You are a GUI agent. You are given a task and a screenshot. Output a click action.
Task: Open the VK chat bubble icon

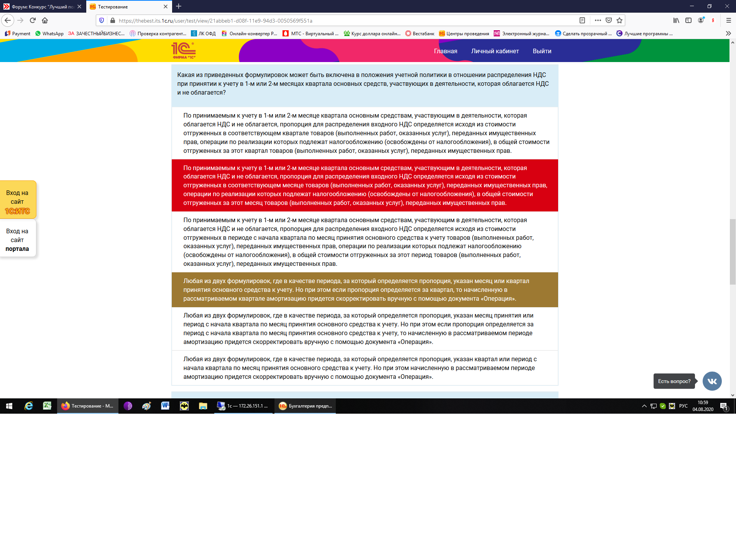(x=712, y=381)
